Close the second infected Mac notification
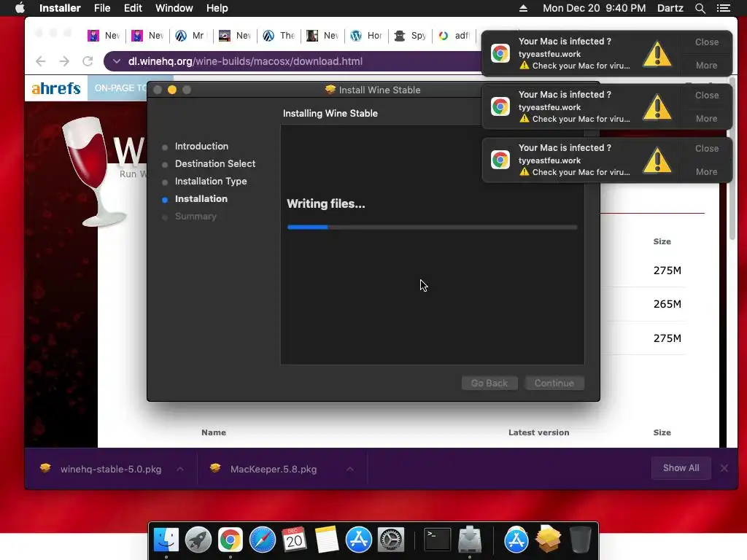 706,96
